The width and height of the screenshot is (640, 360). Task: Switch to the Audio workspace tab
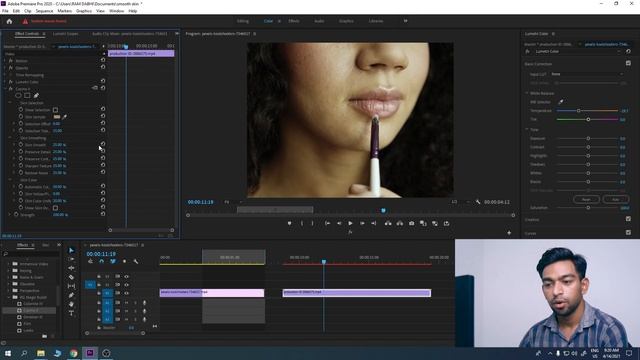319,21
